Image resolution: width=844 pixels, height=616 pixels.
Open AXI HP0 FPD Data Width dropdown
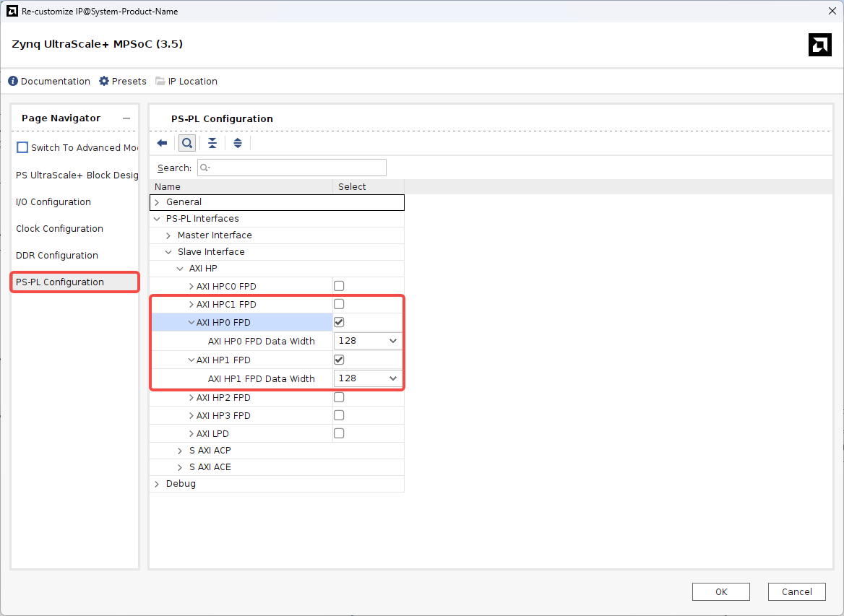click(x=368, y=341)
